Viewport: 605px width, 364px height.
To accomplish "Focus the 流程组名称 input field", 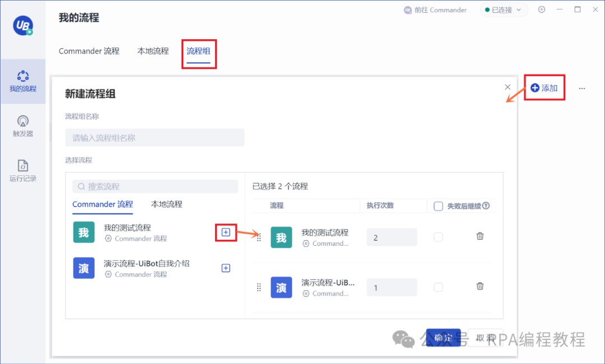I will pos(155,138).
